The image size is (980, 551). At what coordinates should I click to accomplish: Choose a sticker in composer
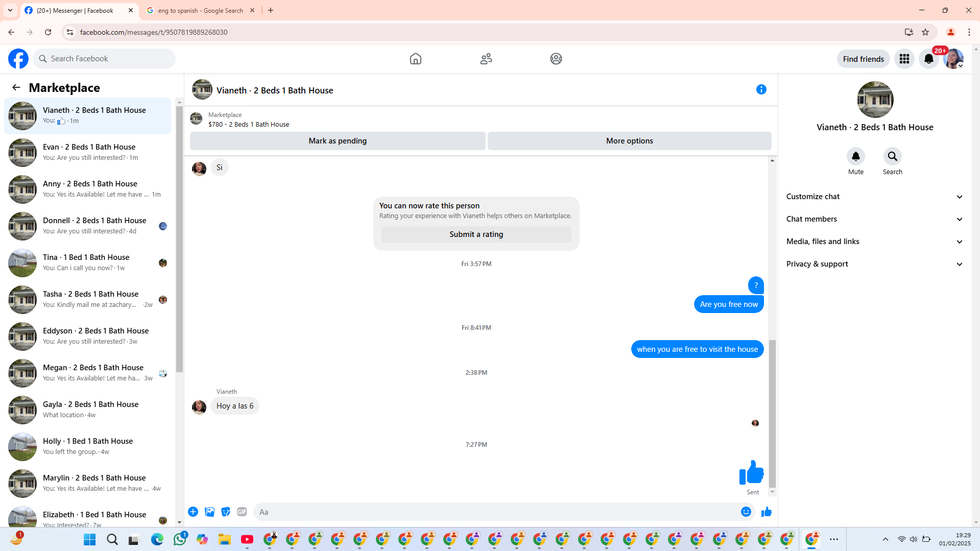click(x=226, y=512)
